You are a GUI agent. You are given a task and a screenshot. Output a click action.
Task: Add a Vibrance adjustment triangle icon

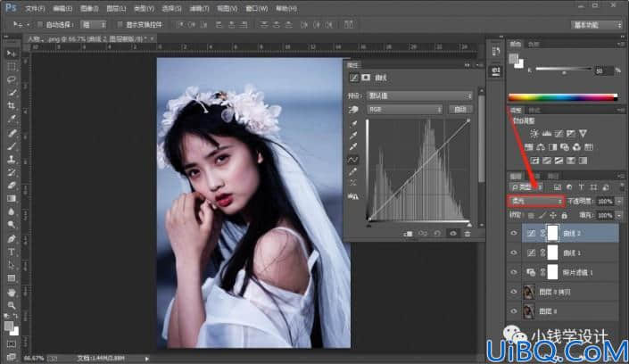[583, 133]
